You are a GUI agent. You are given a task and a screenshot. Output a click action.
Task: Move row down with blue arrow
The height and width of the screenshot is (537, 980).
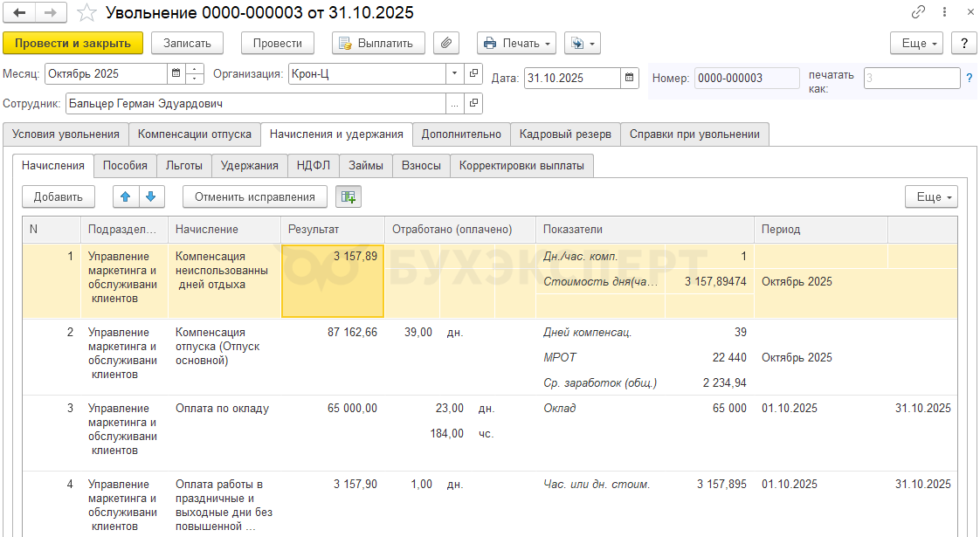[150, 196]
